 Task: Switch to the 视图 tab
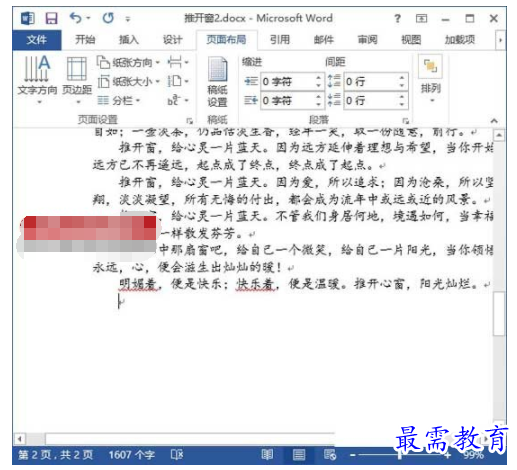(411, 40)
